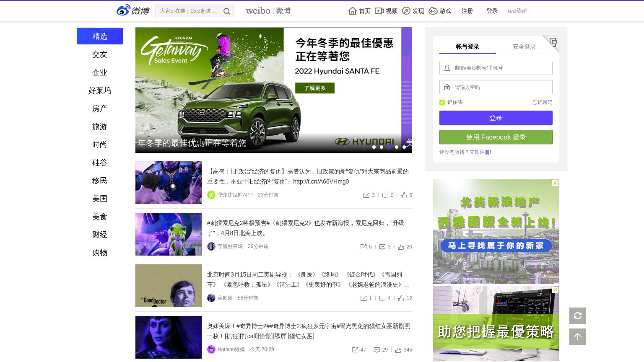The height and width of the screenshot is (362, 644).
Task: Select the 时尚 category
Action: pyautogui.click(x=100, y=145)
